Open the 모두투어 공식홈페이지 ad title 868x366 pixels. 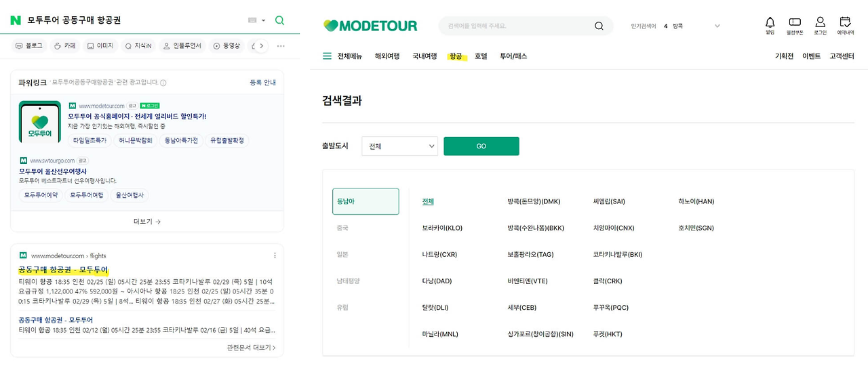(x=137, y=116)
